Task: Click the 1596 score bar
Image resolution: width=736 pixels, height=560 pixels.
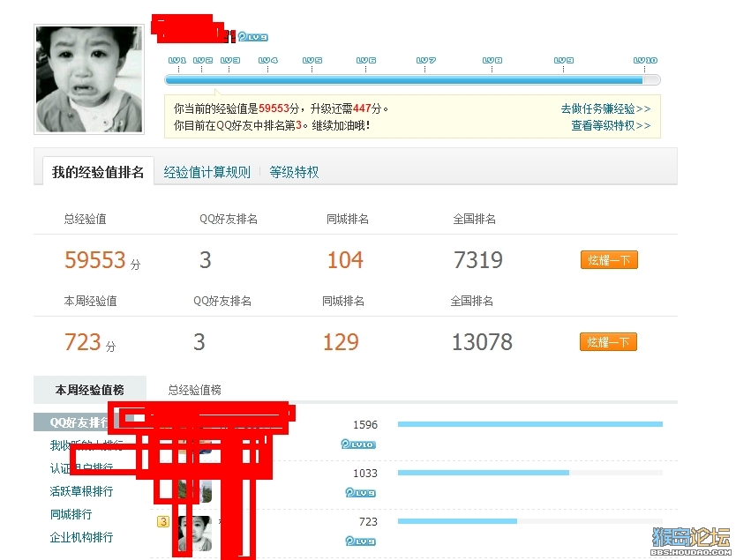Action: pos(530,424)
